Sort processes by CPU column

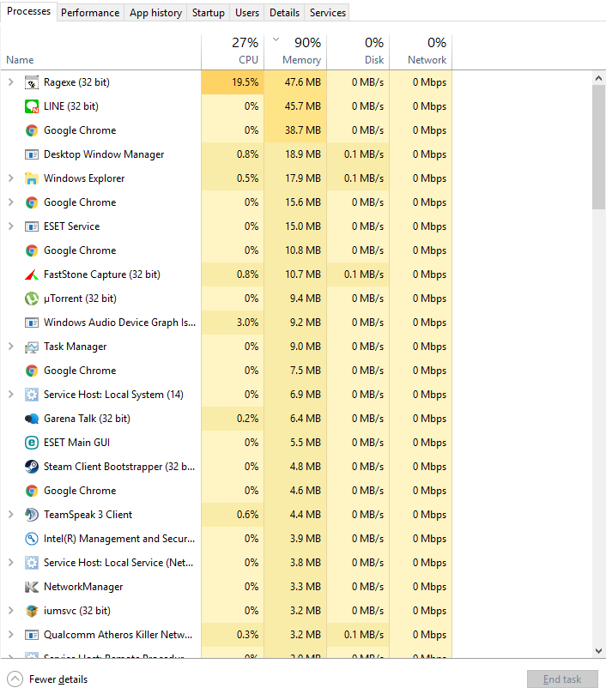(233, 52)
